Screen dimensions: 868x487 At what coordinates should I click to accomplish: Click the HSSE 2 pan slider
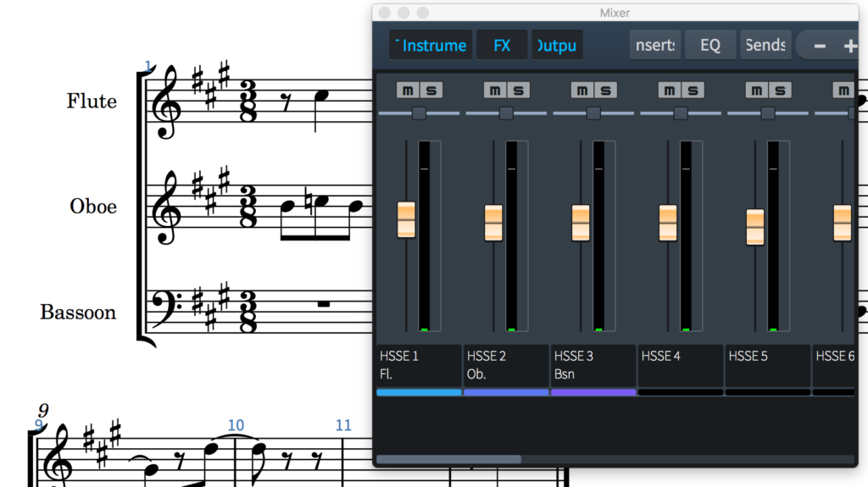pyautogui.click(x=506, y=113)
